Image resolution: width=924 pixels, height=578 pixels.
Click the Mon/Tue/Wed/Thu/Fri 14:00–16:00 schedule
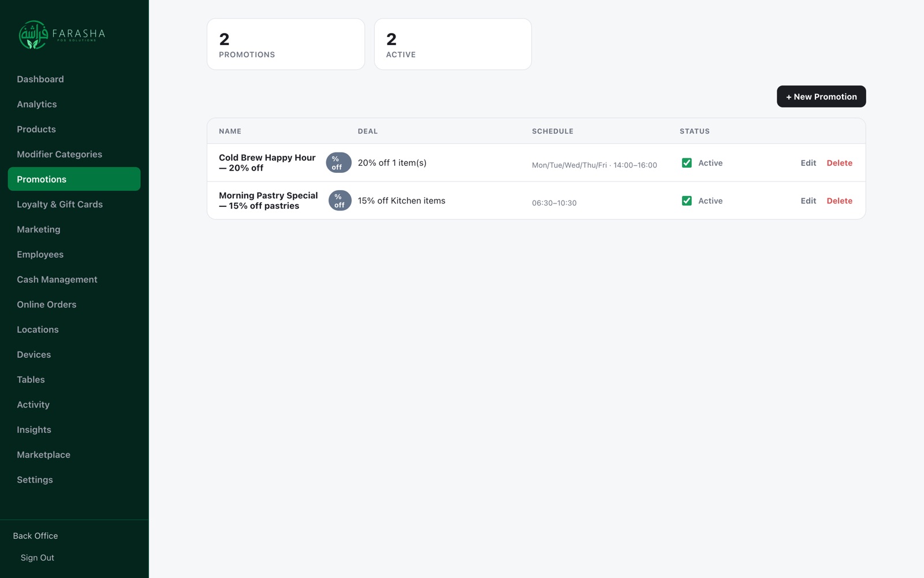(594, 165)
